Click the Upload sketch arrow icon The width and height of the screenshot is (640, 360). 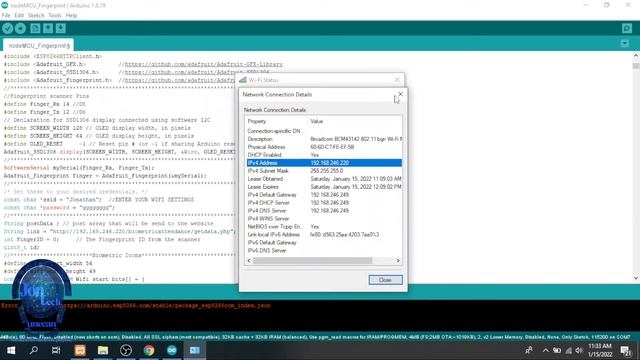click(x=20, y=28)
